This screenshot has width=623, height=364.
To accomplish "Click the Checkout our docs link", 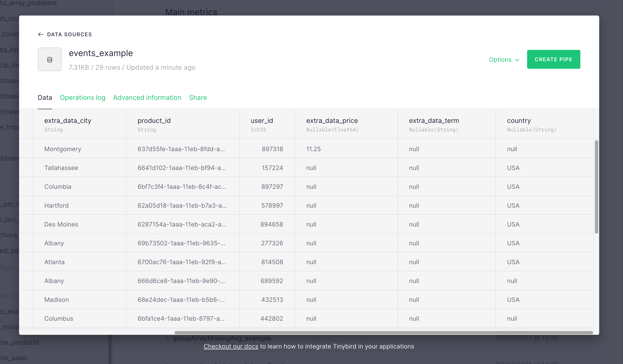I will 231,346.
